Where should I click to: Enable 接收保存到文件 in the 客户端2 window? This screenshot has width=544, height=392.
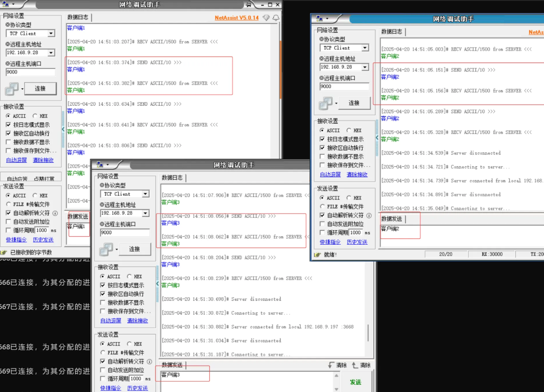tap(322, 165)
